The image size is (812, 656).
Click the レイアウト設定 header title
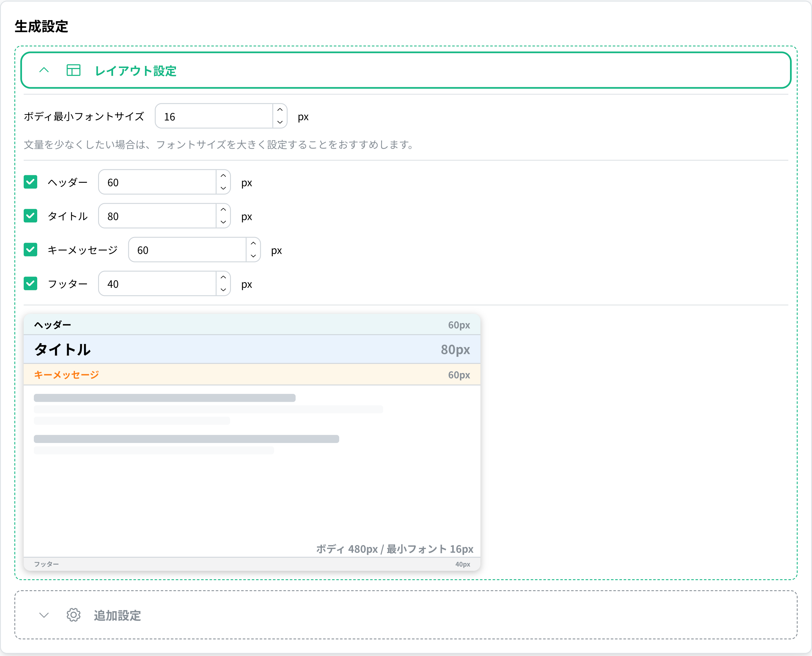click(x=136, y=71)
